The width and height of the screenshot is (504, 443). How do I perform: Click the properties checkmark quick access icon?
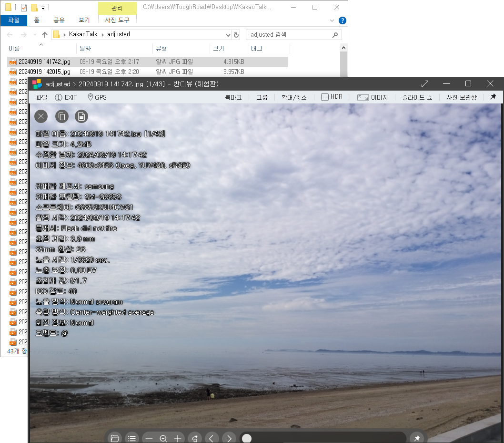[23, 8]
